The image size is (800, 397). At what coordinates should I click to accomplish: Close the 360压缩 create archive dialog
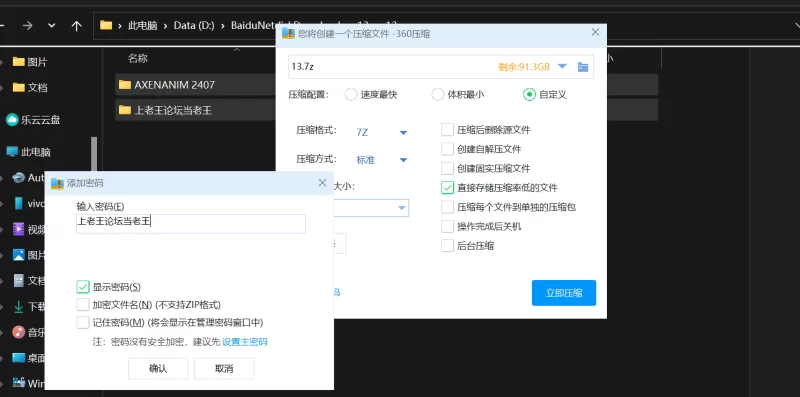click(595, 32)
